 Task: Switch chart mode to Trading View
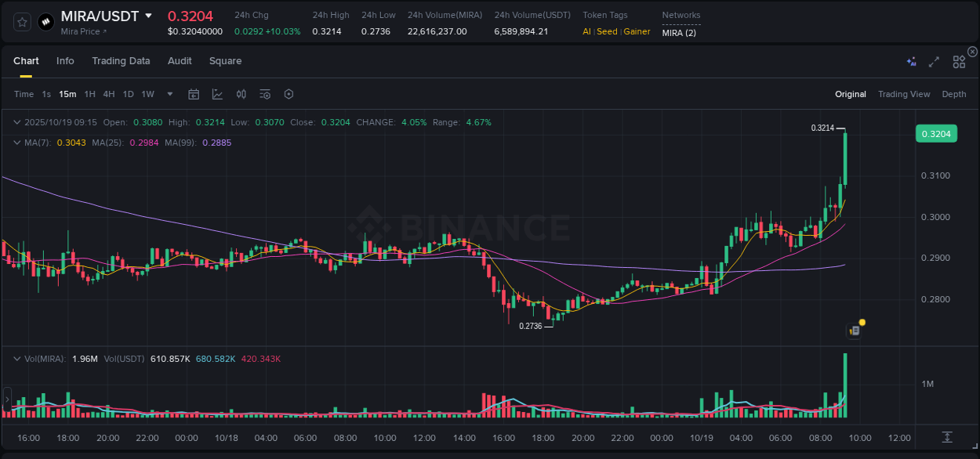(904, 94)
